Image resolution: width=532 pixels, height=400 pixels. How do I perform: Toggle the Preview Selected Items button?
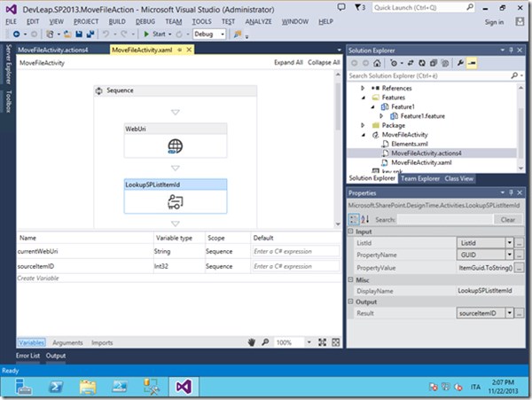click(472, 63)
